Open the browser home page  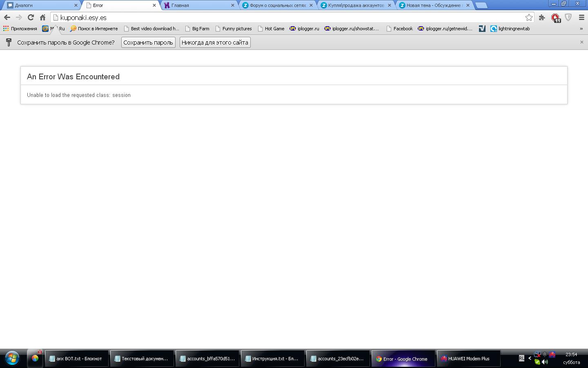[42, 18]
